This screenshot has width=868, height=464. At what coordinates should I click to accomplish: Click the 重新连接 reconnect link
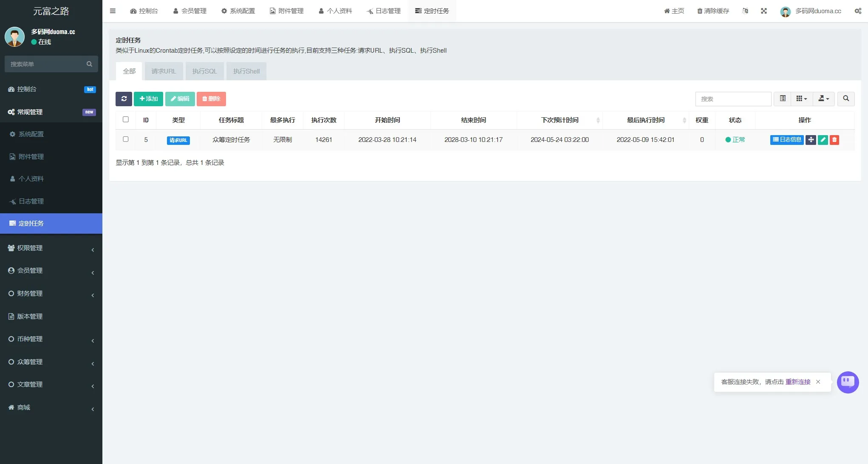click(x=797, y=382)
